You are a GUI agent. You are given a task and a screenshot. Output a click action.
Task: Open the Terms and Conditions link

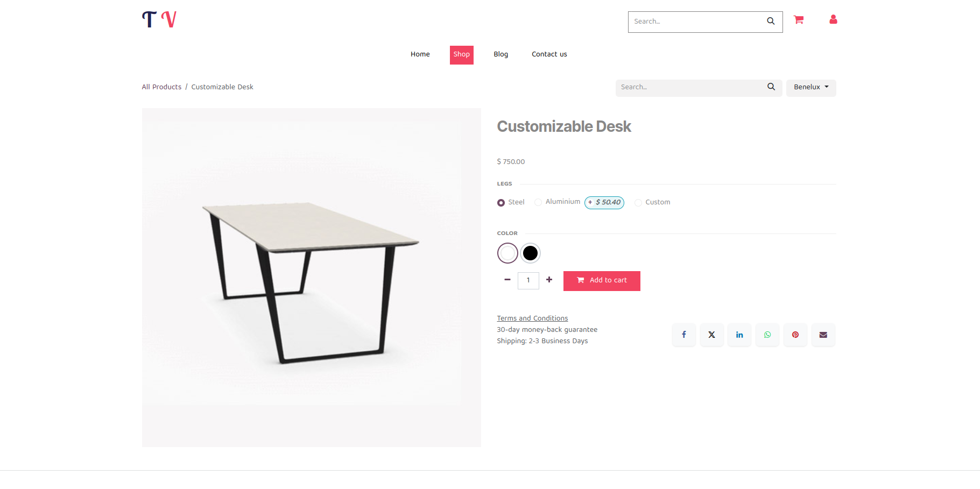pyautogui.click(x=532, y=318)
